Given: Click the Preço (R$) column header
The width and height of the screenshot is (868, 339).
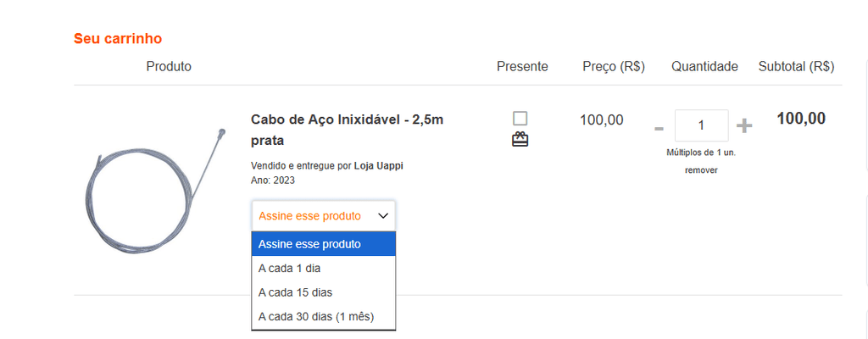Looking at the screenshot, I should click(614, 66).
